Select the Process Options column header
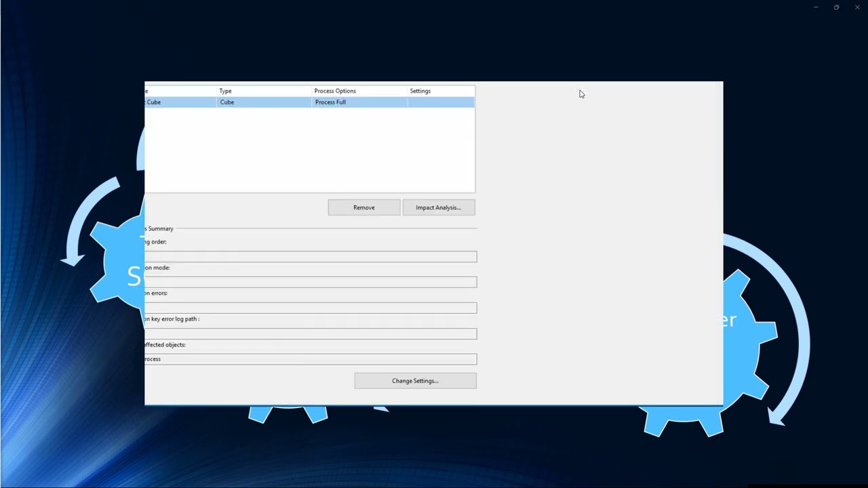The height and width of the screenshot is (488, 868). coord(359,91)
